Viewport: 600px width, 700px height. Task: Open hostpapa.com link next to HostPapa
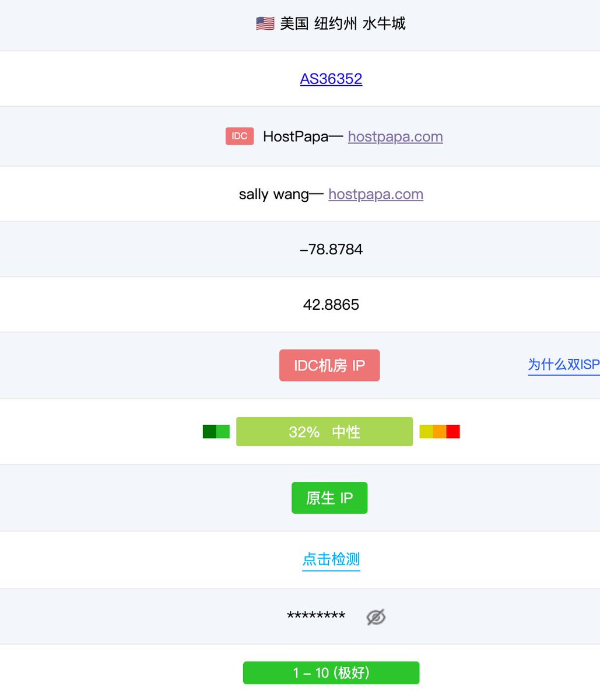[x=395, y=136]
